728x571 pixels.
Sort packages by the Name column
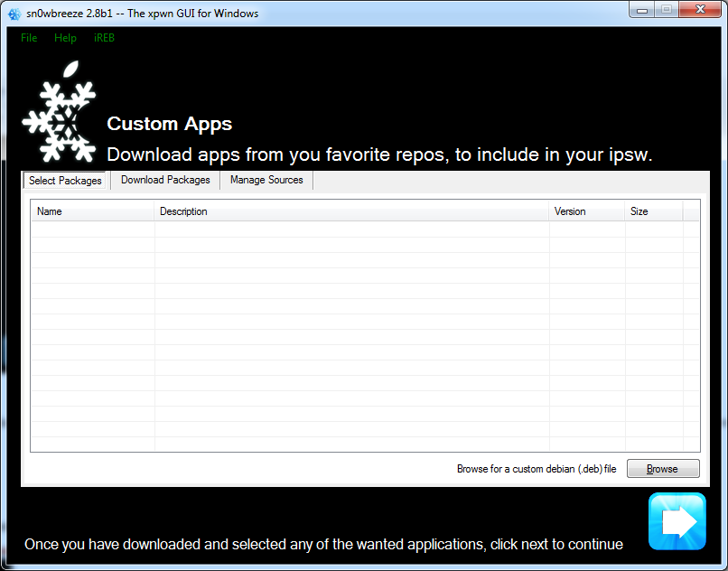tap(92, 211)
